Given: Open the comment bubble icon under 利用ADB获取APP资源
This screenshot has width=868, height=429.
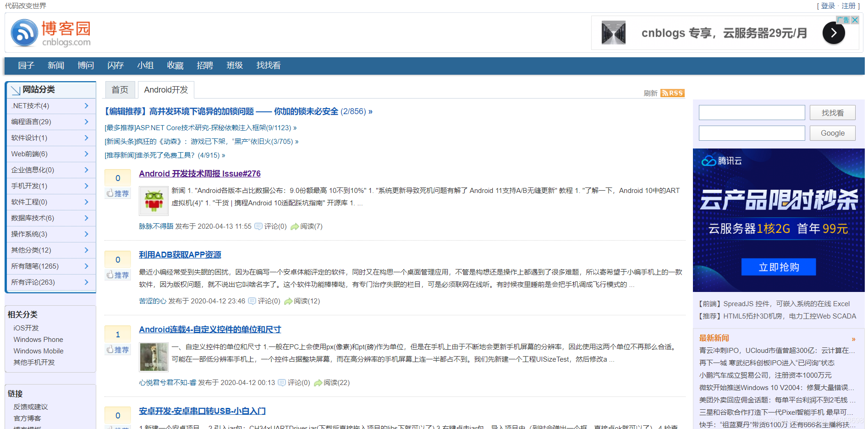Looking at the screenshot, I should (252, 301).
